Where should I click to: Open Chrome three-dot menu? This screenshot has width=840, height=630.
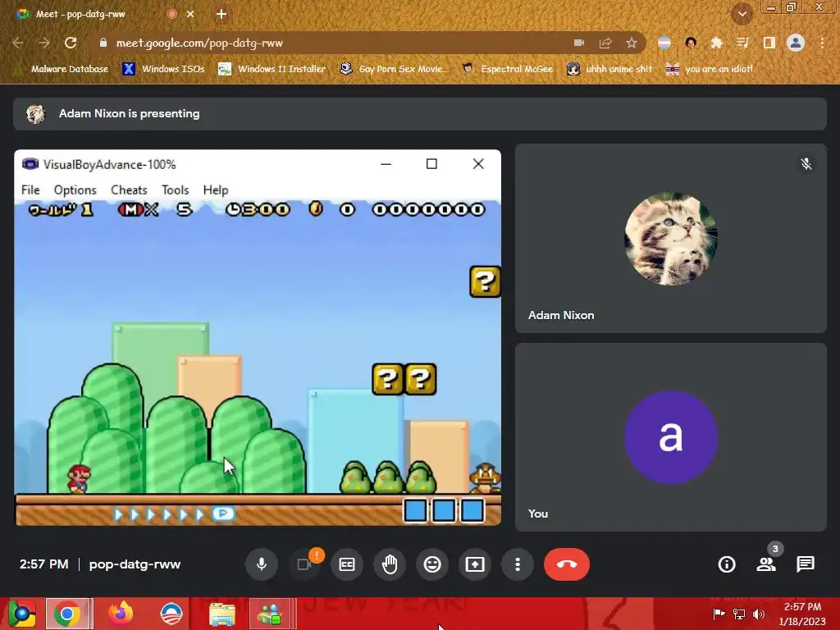(x=822, y=43)
